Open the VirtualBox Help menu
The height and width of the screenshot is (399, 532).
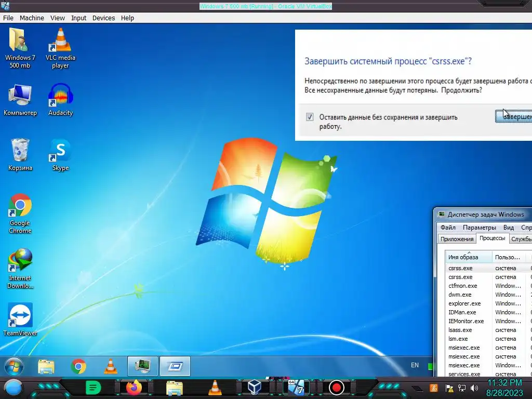[127, 18]
